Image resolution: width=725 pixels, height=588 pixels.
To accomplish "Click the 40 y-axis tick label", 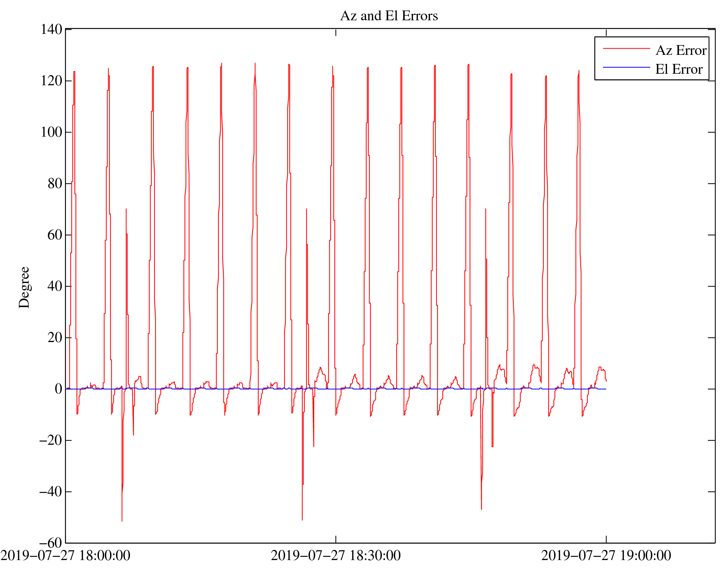I will [55, 286].
